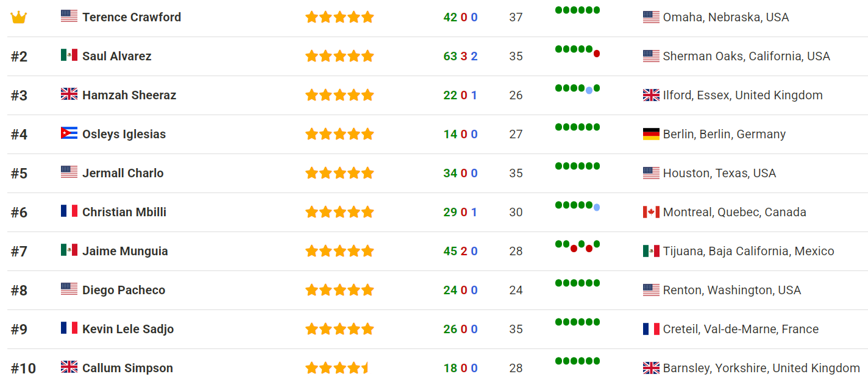The width and height of the screenshot is (868, 385).
Task: Open Diego Pacheco's profile
Action: tap(124, 290)
